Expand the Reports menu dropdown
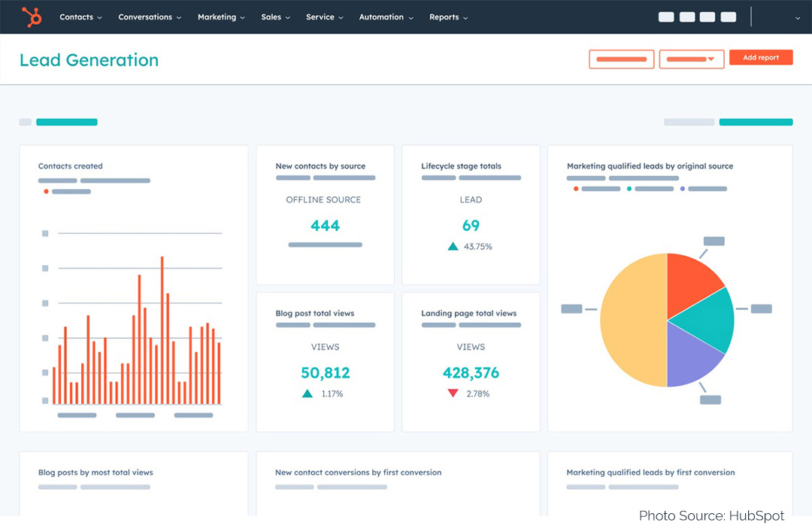 point(448,17)
